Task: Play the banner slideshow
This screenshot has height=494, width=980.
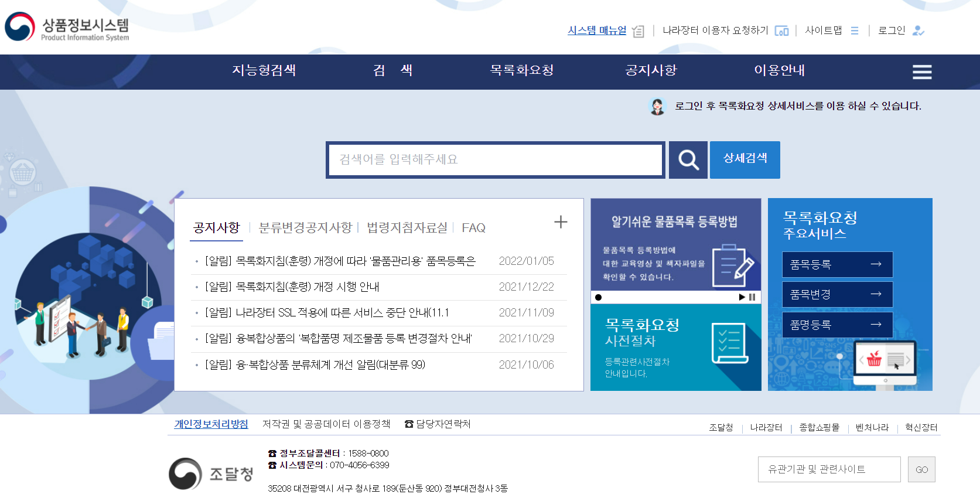Action: pos(742,297)
